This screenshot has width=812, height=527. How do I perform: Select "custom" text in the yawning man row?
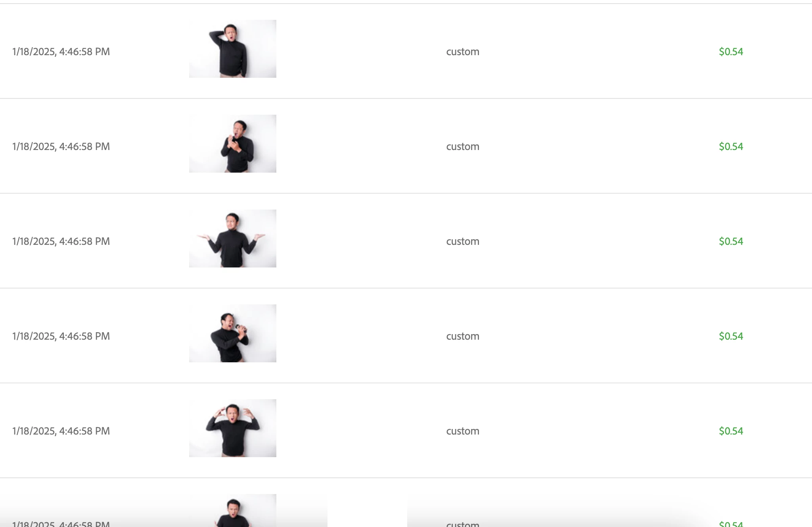pyautogui.click(x=463, y=146)
